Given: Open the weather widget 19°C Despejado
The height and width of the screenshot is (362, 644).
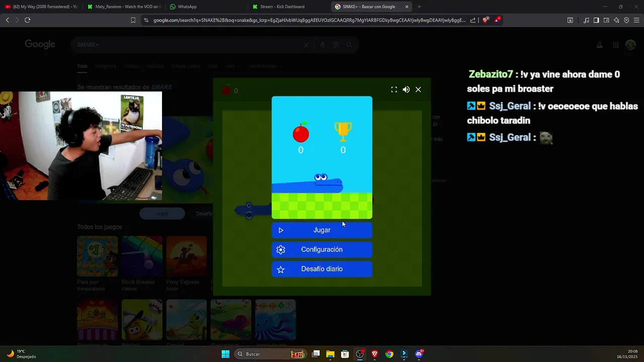Looking at the screenshot, I should tap(21, 354).
